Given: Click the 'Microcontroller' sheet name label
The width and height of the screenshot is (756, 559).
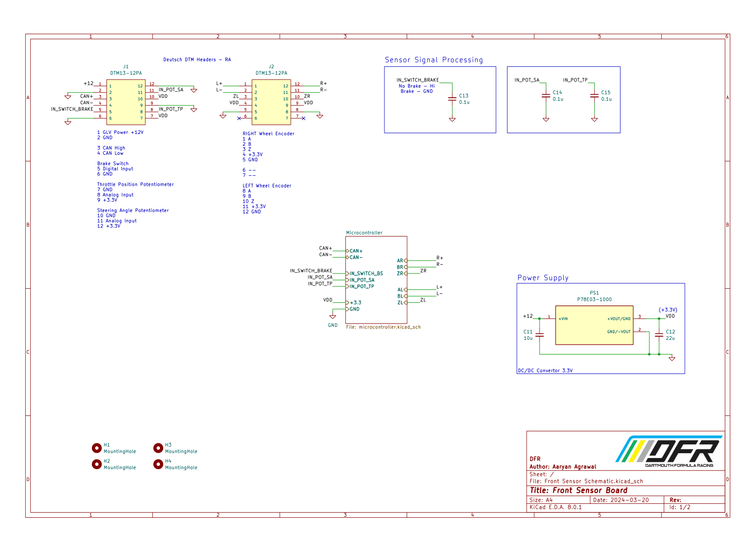Looking at the screenshot, I should 364,233.
